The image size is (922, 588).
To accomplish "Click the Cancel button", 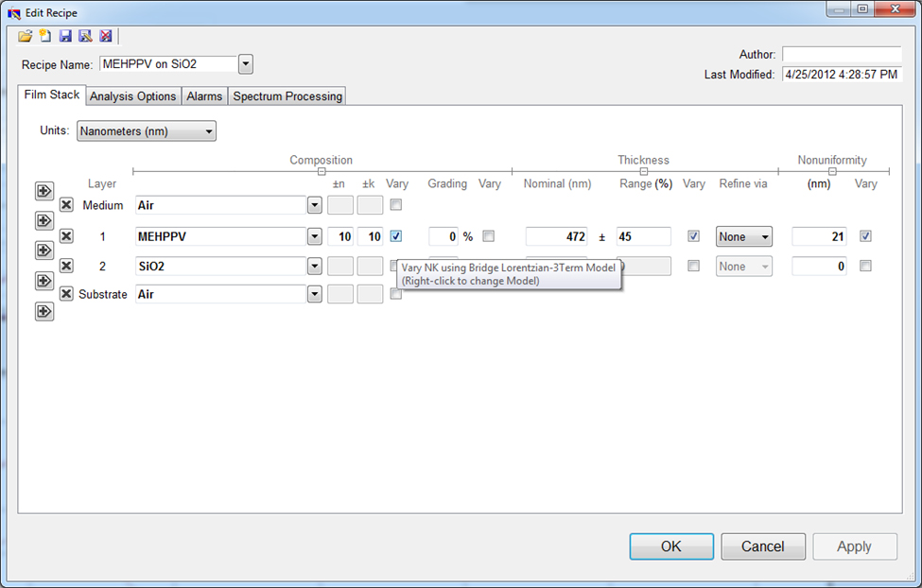I will [x=762, y=546].
